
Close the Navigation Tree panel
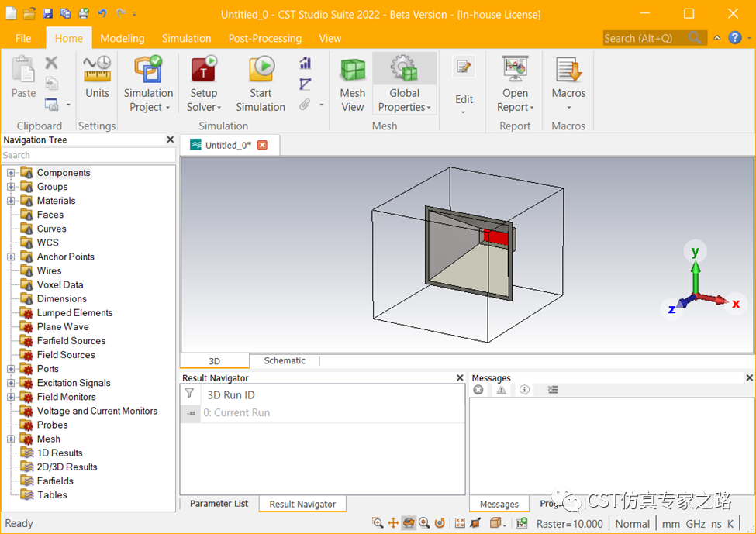tap(170, 140)
